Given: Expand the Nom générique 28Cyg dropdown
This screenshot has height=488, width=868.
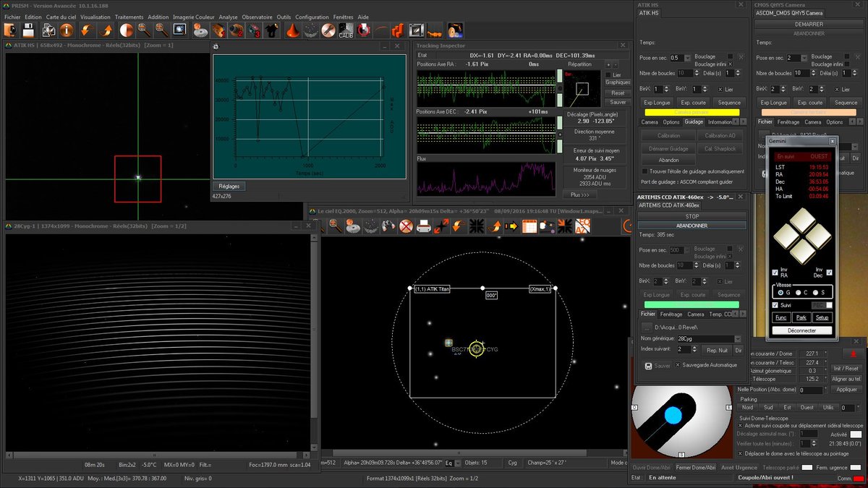Looking at the screenshot, I should click(x=737, y=338).
